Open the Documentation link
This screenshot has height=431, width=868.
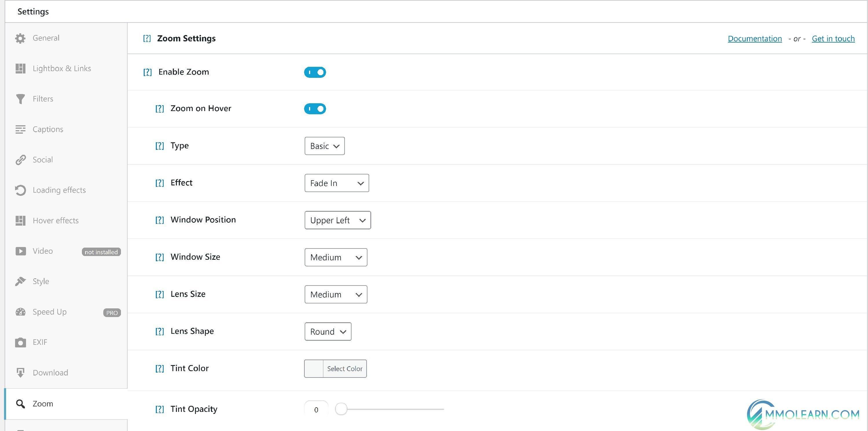tap(755, 39)
